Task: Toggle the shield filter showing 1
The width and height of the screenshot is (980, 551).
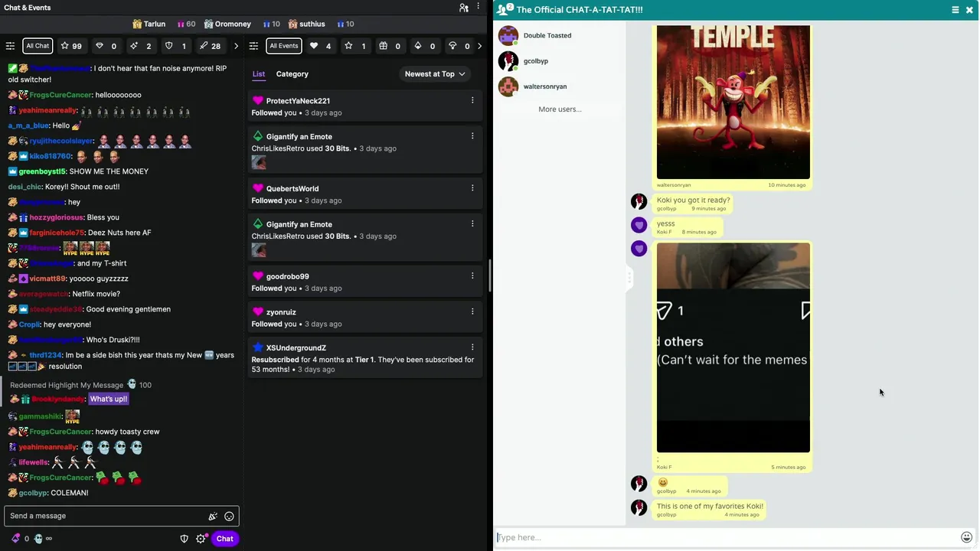Action: [175, 46]
